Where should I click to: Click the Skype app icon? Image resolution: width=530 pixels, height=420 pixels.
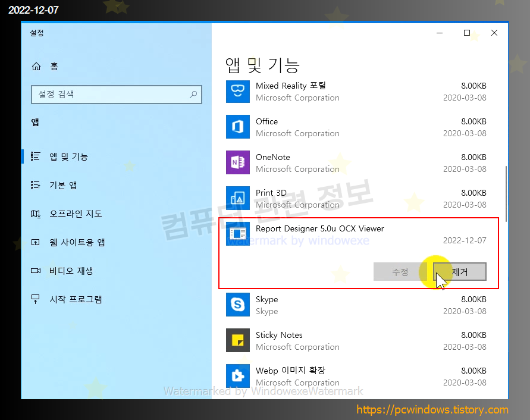(238, 305)
